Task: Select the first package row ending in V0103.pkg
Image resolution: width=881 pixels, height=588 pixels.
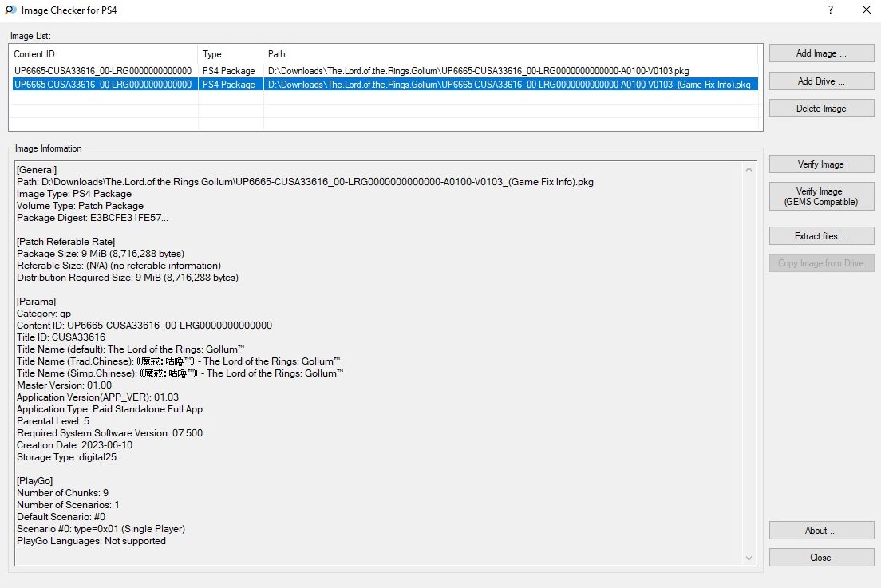Action: (385, 71)
